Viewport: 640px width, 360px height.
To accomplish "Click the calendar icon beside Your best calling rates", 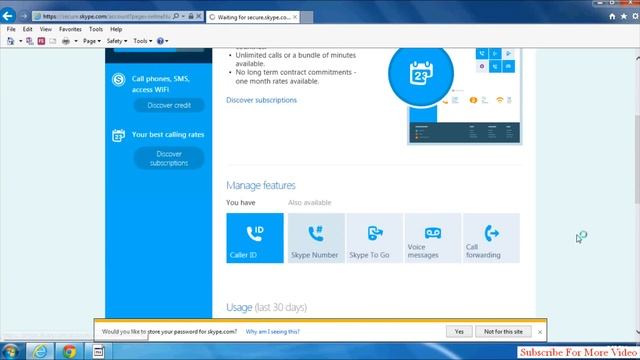I will pos(118,135).
